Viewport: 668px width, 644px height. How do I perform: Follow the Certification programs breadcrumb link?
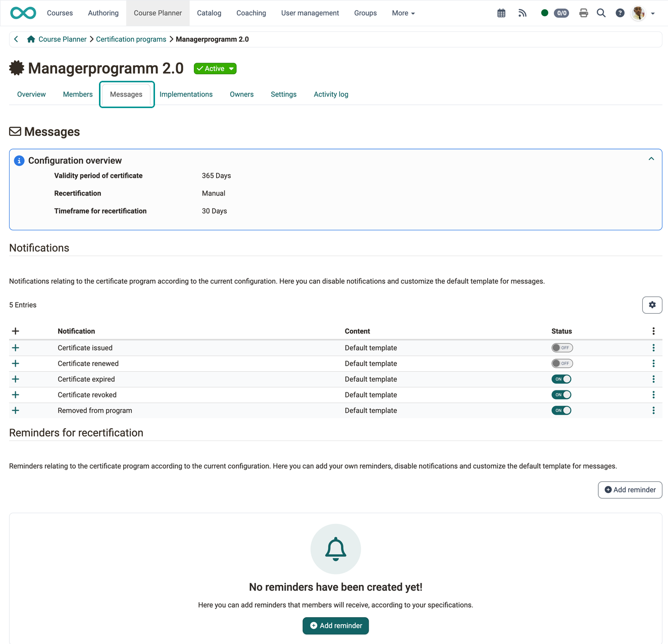[131, 39]
